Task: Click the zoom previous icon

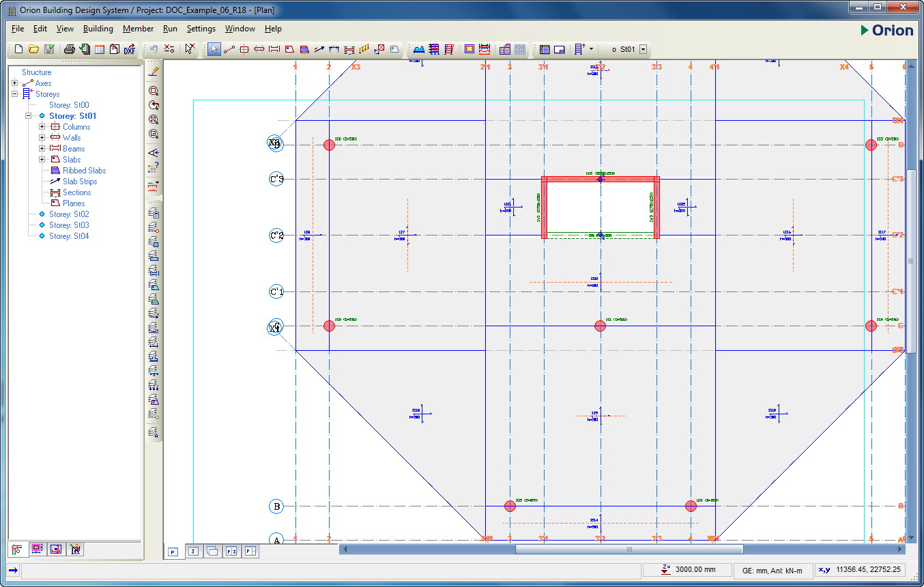Action: point(154,105)
